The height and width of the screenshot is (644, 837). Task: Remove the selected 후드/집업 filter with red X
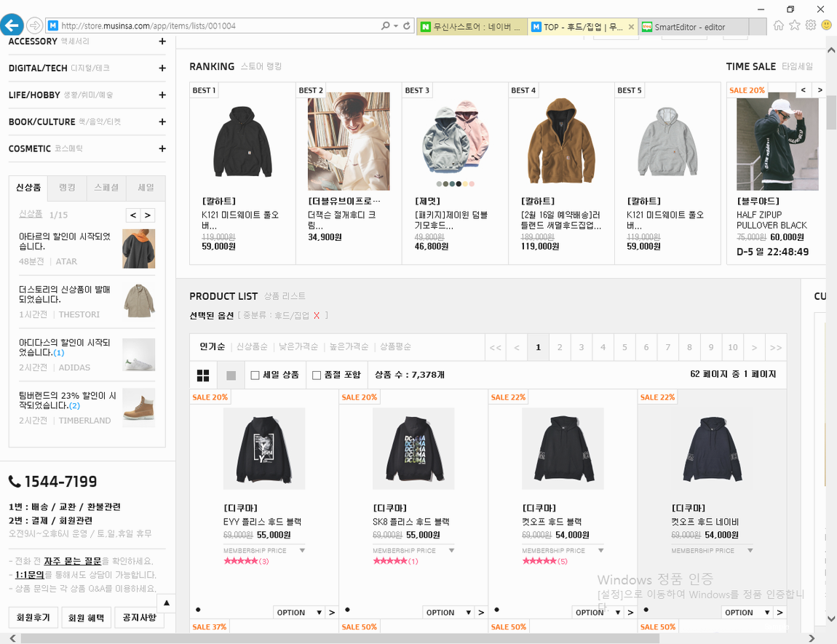tap(317, 315)
